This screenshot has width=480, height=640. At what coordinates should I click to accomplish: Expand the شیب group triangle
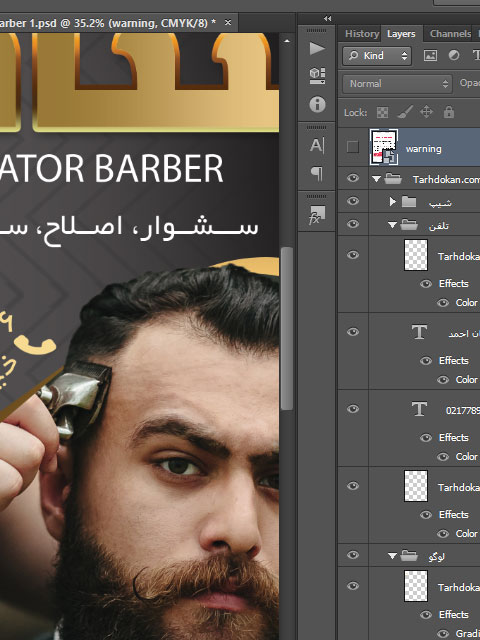[392, 202]
